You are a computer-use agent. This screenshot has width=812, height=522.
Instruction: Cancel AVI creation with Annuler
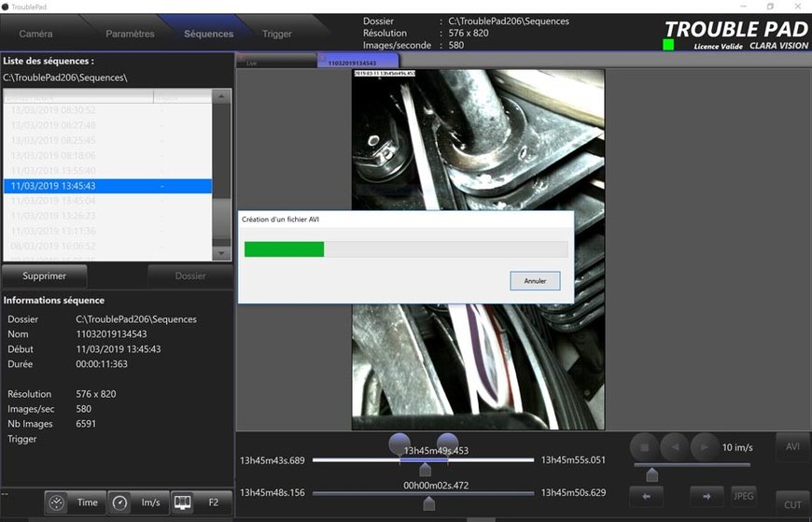pos(535,281)
